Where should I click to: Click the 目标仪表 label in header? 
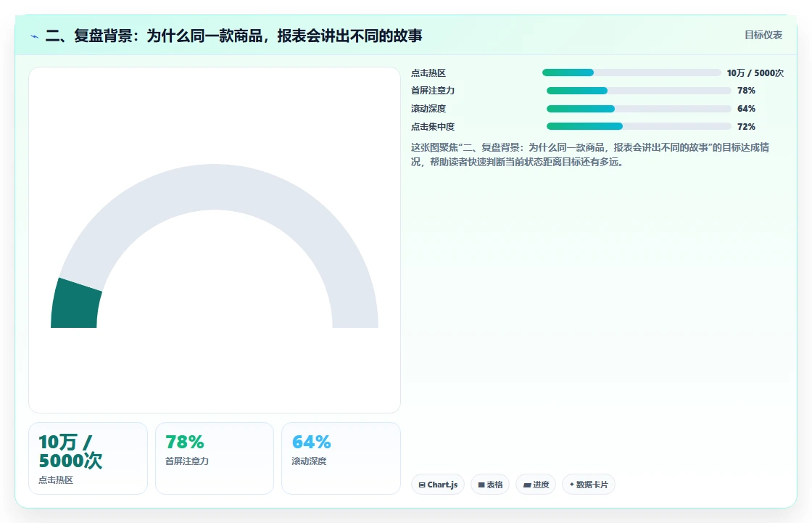tap(763, 35)
